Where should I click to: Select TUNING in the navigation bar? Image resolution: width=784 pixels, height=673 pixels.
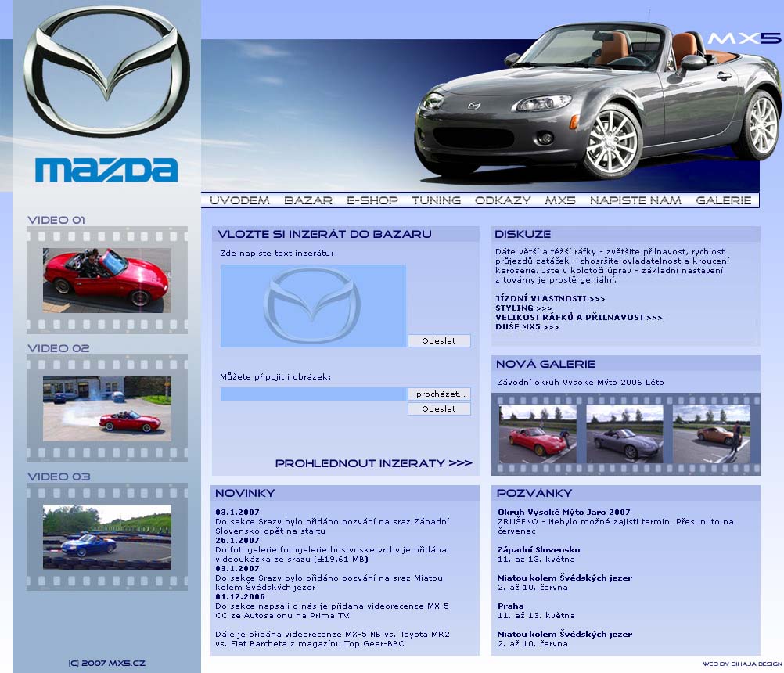[x=436, y=200]
